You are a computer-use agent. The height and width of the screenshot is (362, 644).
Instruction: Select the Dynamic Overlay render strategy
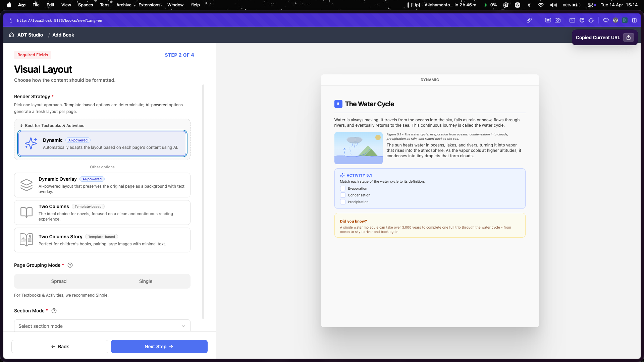pos(102,185)
